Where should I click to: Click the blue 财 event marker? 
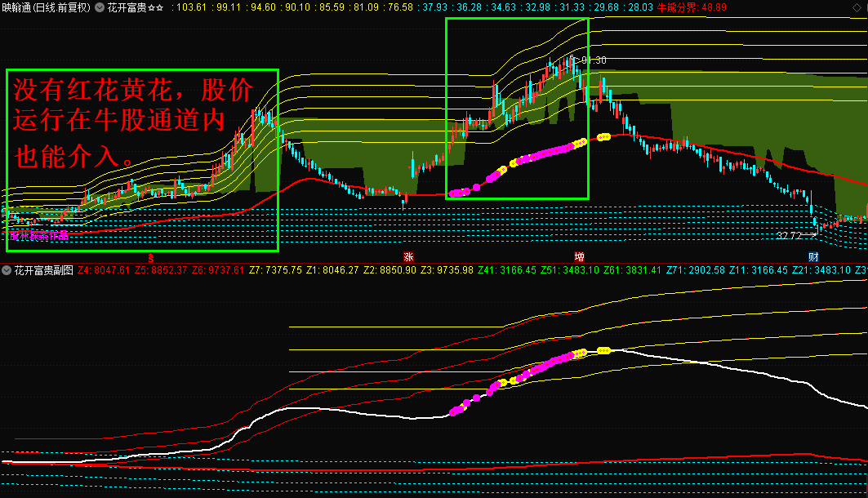point(813,256)
